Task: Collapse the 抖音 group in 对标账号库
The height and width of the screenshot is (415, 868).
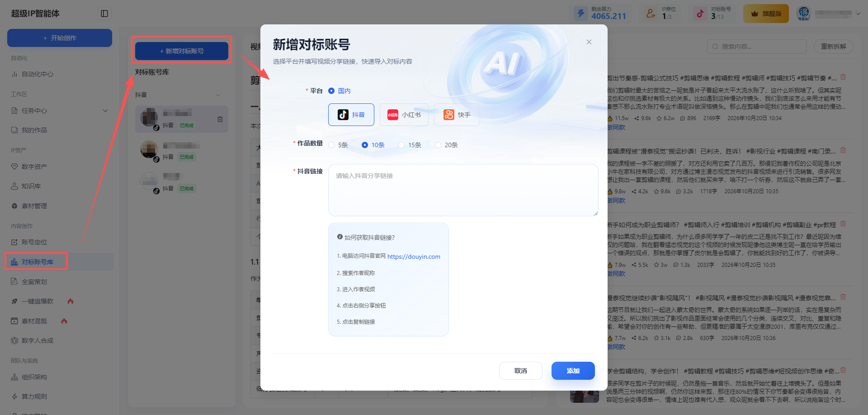Action: click(x=218, y=95)
